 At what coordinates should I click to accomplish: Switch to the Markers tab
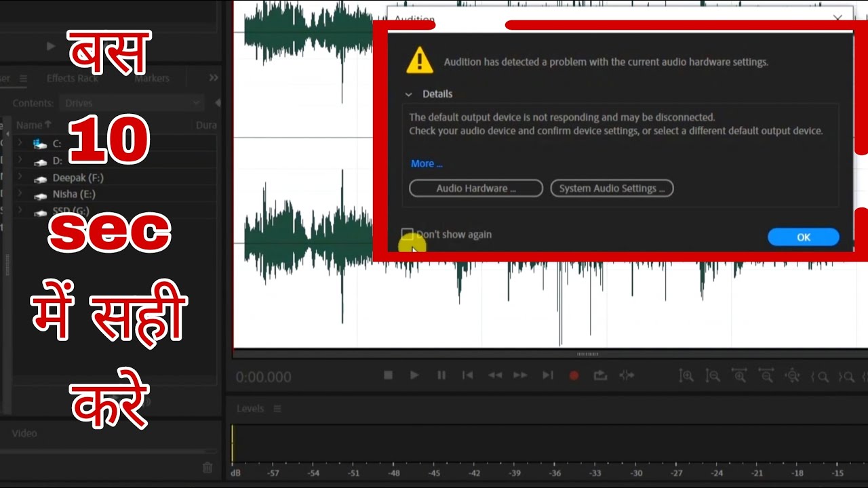coord(152,78)
